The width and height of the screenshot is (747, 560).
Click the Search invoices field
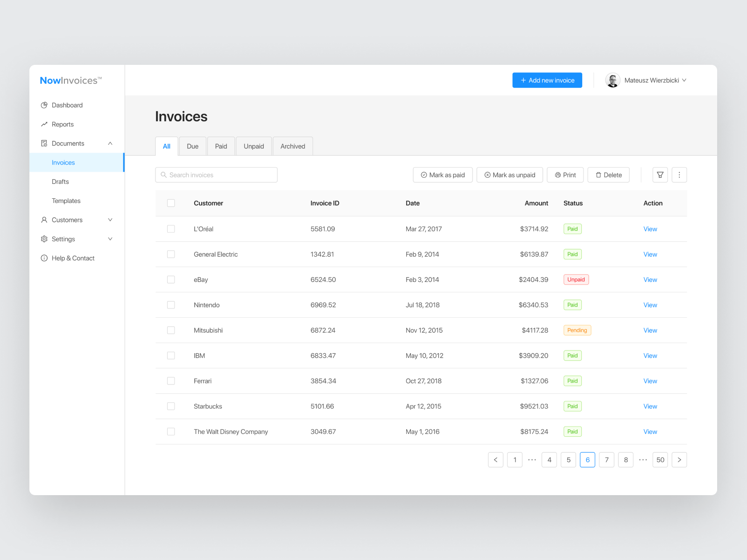coord(216,175)
